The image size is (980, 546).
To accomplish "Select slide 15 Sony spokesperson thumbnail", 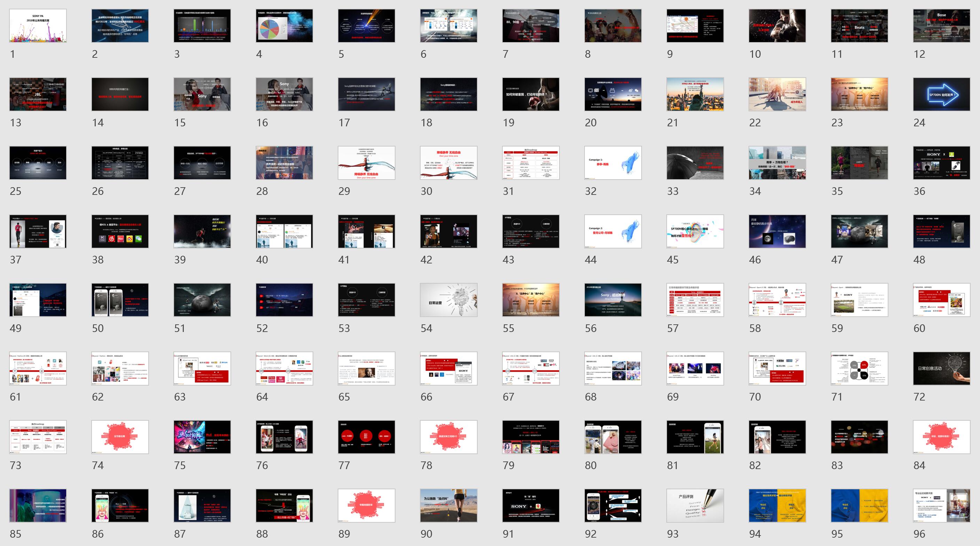I will (x=202, y=94).
